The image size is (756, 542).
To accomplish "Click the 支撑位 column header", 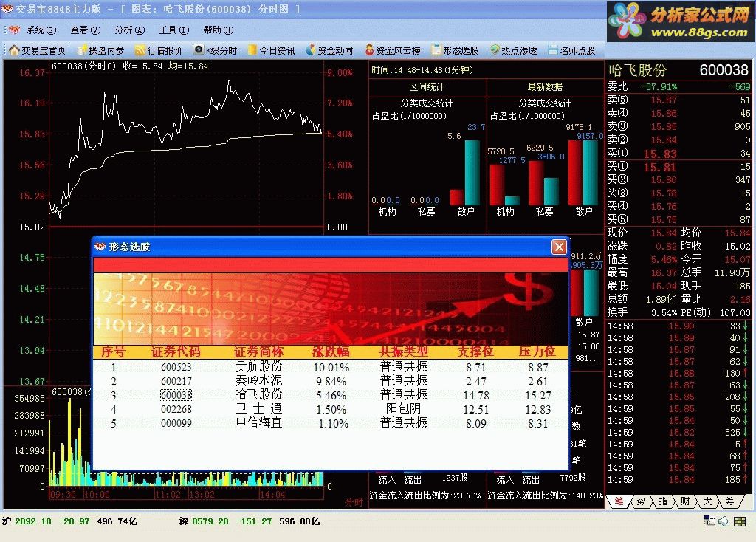I will 476,351.
